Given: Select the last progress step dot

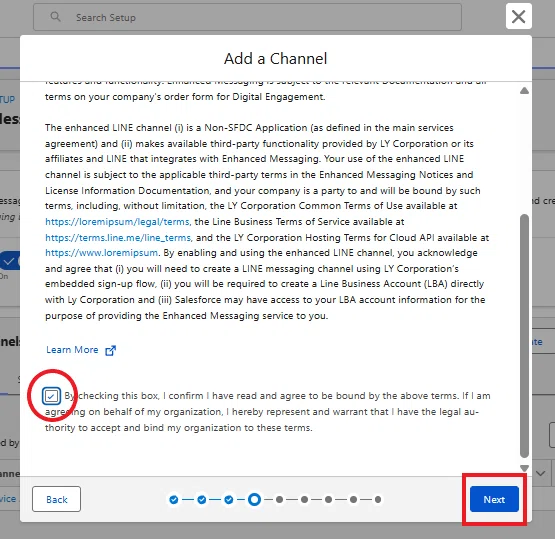Looking at the screenshot, I should point(378,499).
